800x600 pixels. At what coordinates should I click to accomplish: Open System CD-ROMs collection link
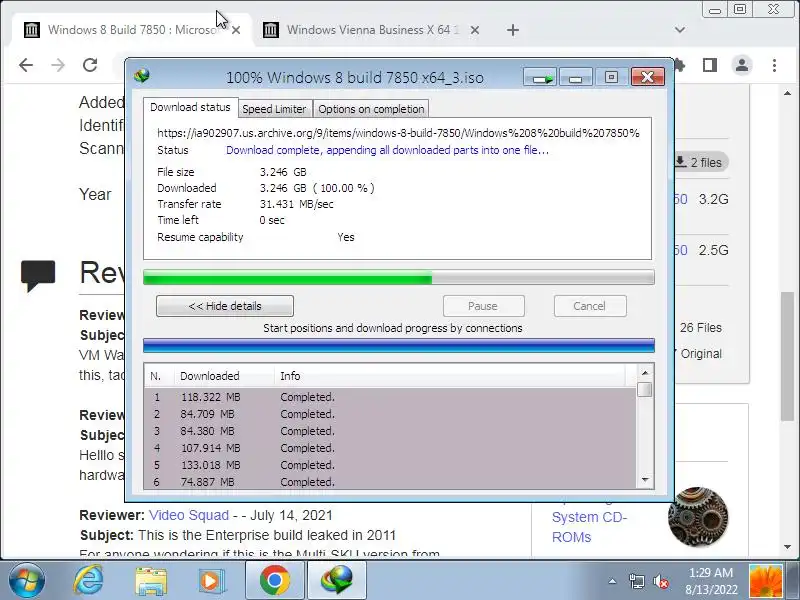click(x=589, y=527)
